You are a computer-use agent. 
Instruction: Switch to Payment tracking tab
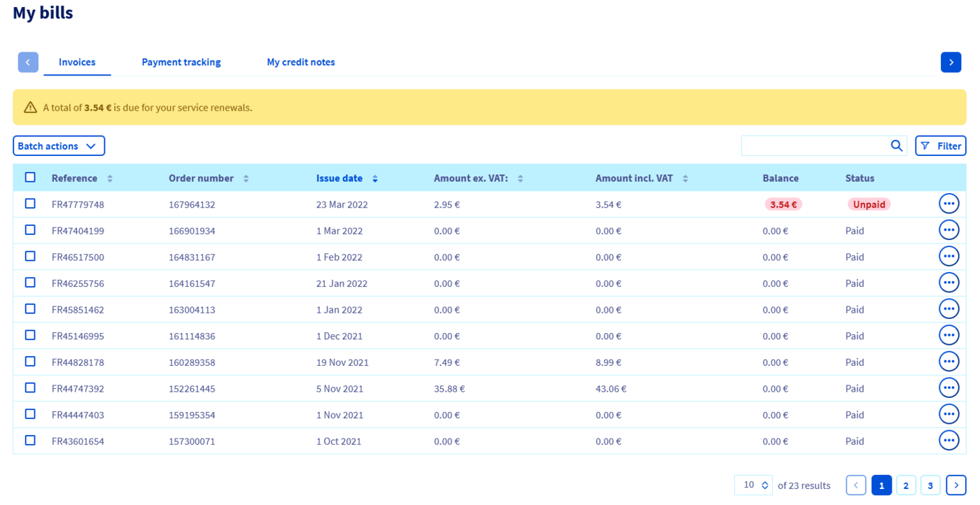tap(181, 62)
